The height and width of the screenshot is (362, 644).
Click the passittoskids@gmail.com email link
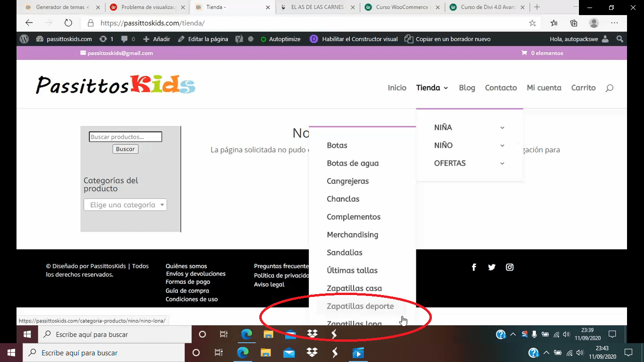tap(116, 53)
